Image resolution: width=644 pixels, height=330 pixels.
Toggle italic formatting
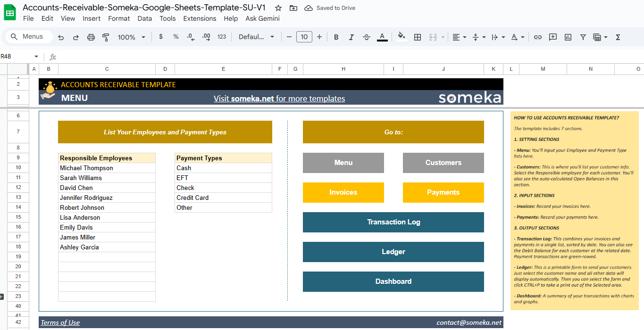[x=351, y=36]
